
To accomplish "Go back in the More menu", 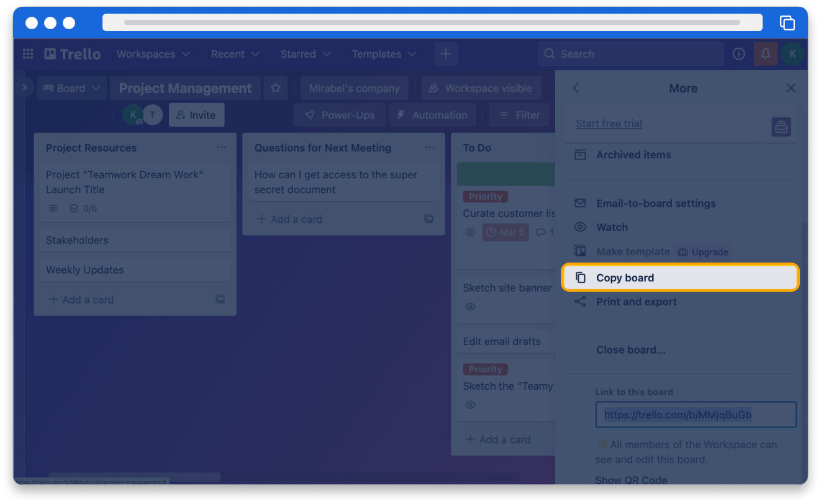I will click(576, 88).
